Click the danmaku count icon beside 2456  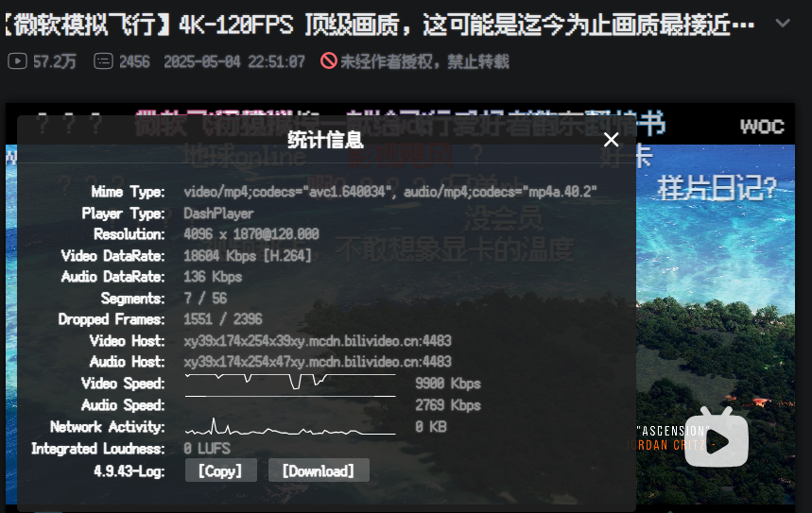point(103,61)
